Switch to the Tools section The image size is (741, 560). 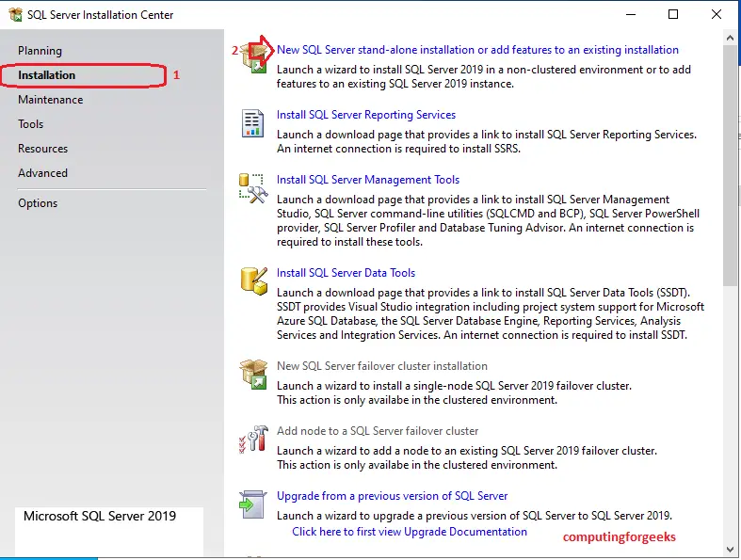coord(31,124)
